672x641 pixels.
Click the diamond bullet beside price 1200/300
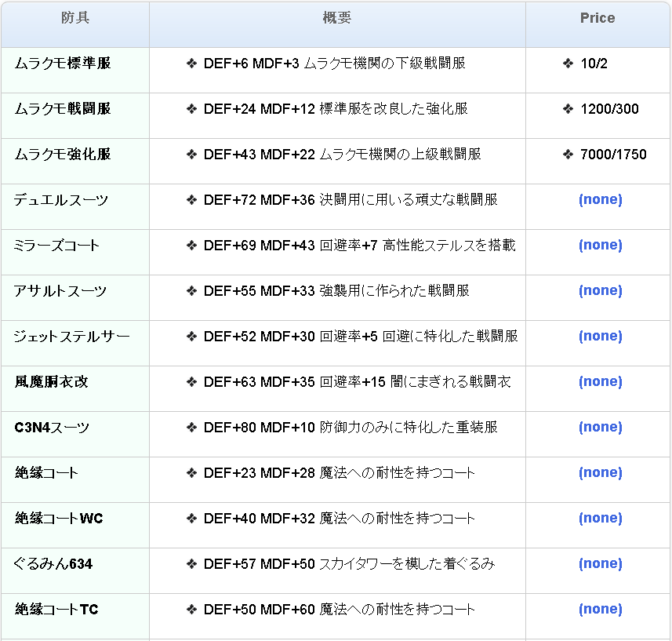(568, 109)
